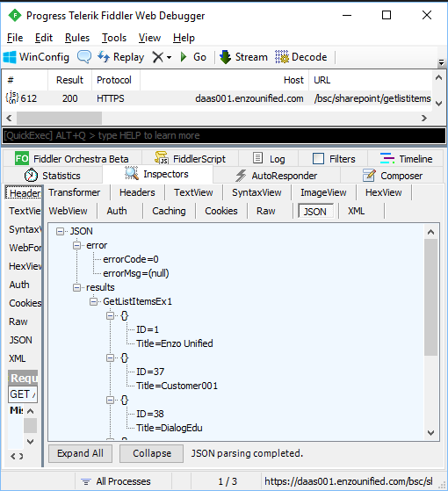Switch to the WebView tab
Image resolution: width=448 pixels, height=491 pixels.
pos(68,211)
